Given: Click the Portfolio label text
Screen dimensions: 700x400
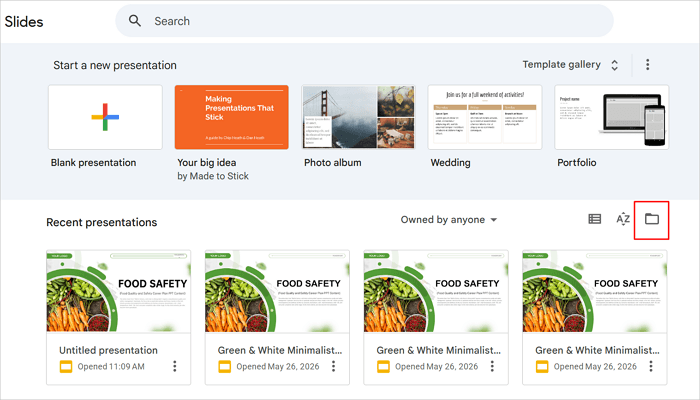Looking at the screenshot, I should point(577,162).
